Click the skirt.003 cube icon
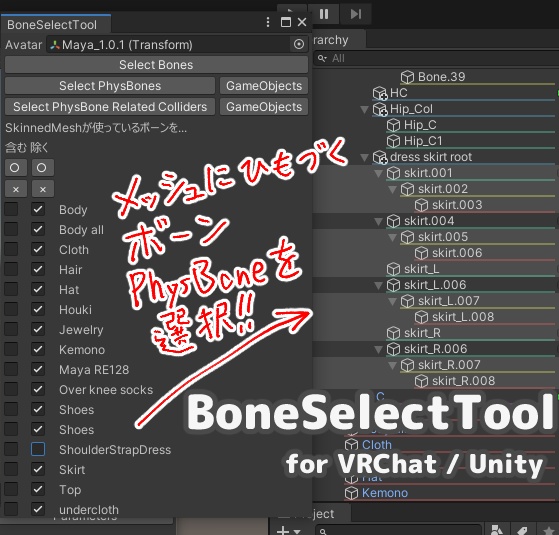The image size is (559, 535). coord(421,205)
